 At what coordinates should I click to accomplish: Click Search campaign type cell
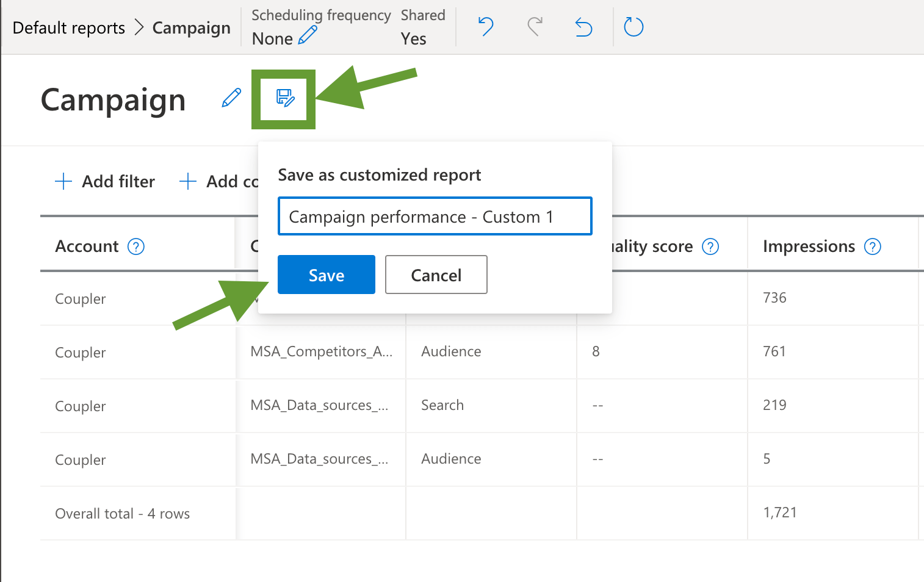(x=442, y=405)
